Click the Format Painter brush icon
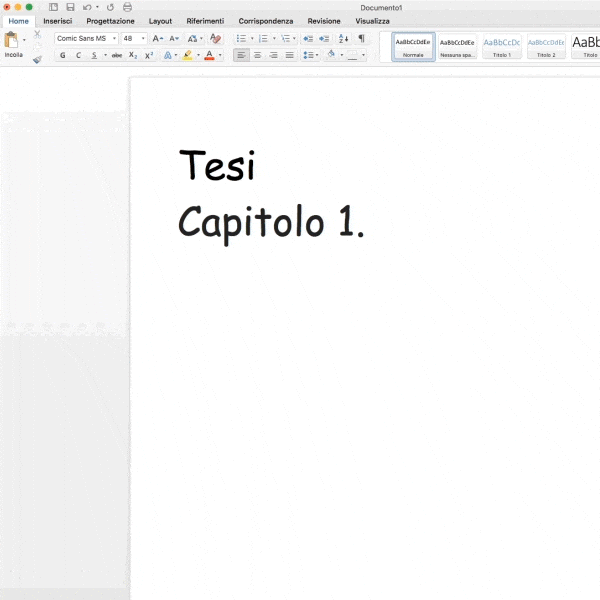The width and height of the screenshot is (600, 600). pyautogui.click(x=37, y=59)
